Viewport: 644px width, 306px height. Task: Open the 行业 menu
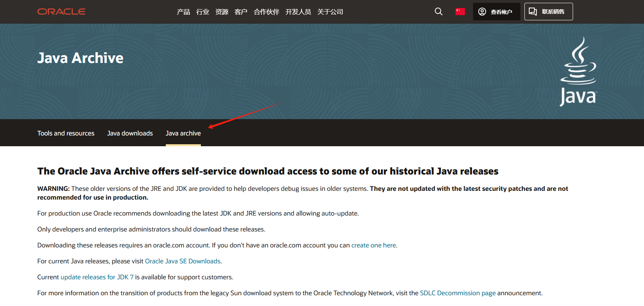click(202, 12)
